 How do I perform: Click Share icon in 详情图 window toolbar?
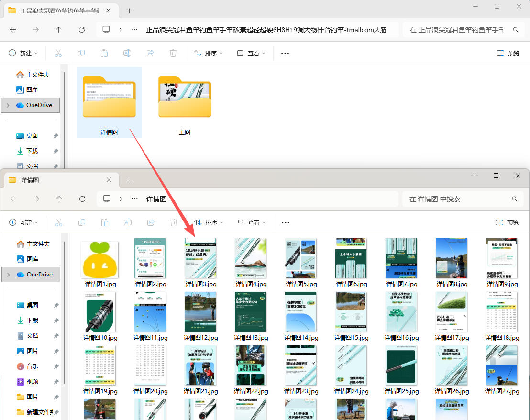[x=151, y=222]
